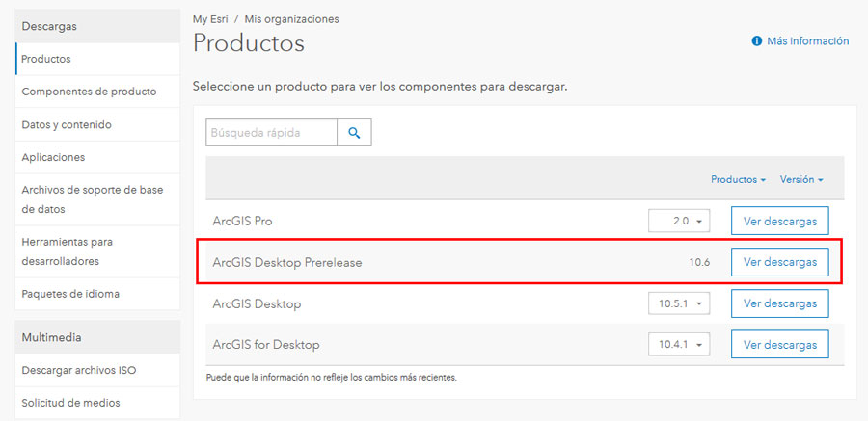The width and height of the screenshot is (868, 421).
Task: Click Ver descargas for ArcGIS for Desktop
Action: (x=779, y=345)
